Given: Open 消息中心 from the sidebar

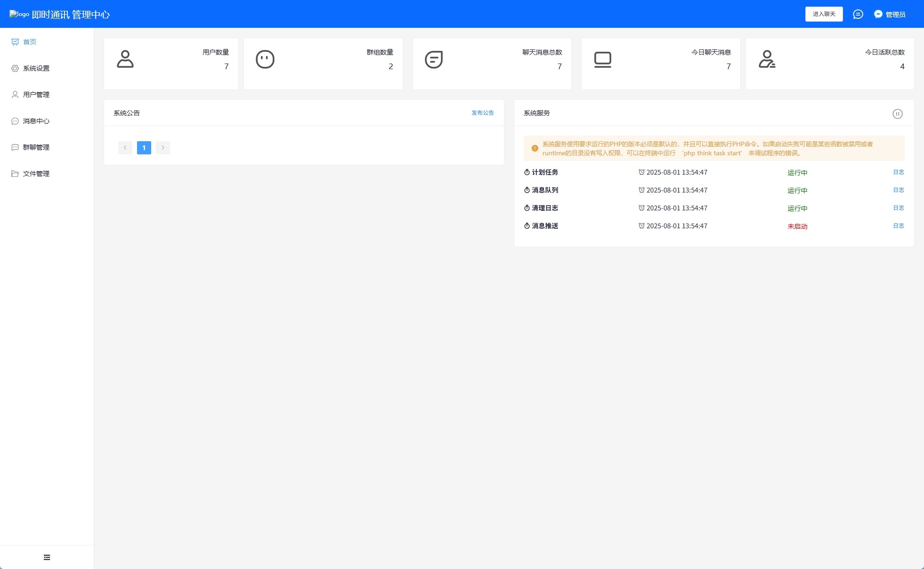Looking at the screenshot, I should pos(36,121).
